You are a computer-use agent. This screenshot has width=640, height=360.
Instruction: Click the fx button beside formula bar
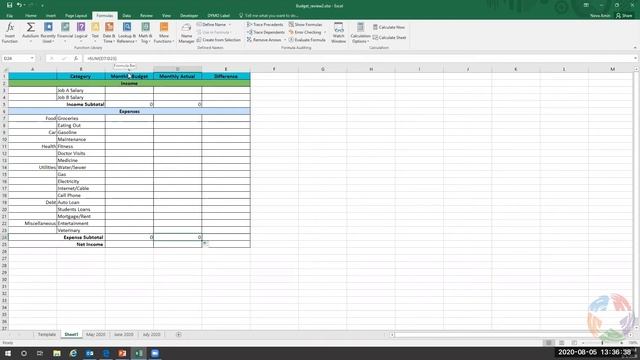point(76,58)
